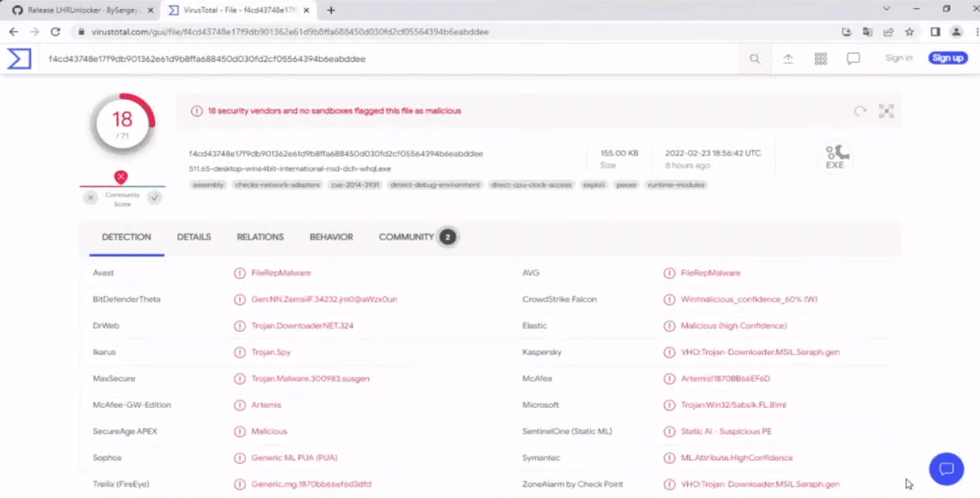Click the translate page icon in address bar
Image resolution: width=980 pixels, height=498 pixels.
click(868, 32)
